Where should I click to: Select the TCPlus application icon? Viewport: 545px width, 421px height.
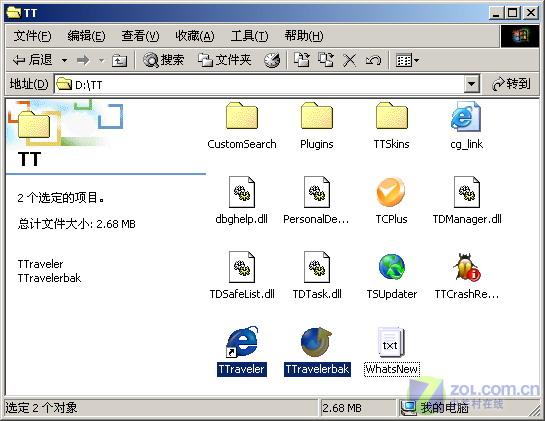click(391, 192)
